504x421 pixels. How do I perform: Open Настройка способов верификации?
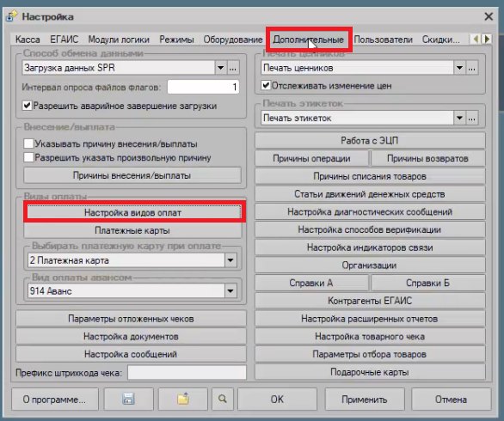(370, 229)
